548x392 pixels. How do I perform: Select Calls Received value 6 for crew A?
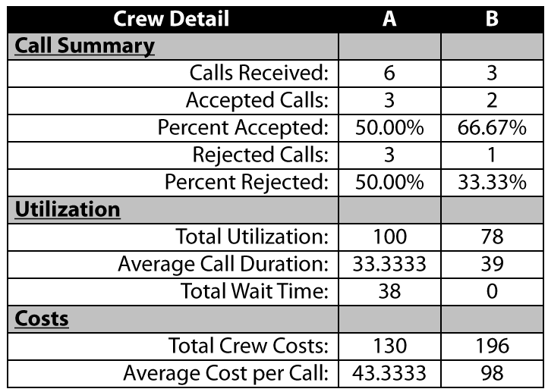tap(389, 74)
